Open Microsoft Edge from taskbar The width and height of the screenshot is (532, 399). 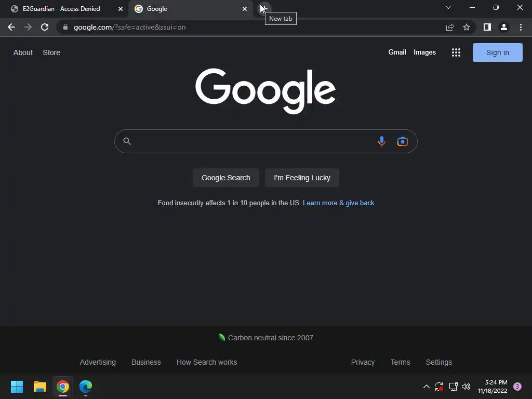click(86, 387)
